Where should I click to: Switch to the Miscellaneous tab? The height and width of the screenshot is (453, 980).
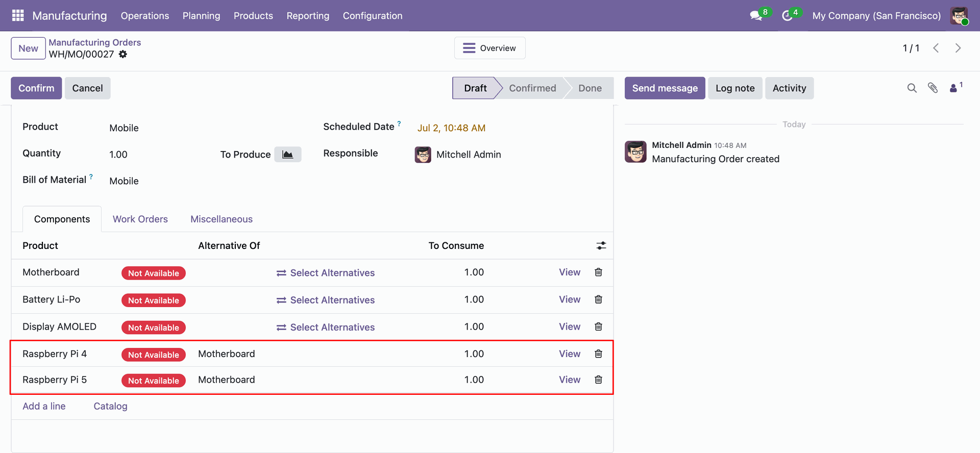coord(222,219)
